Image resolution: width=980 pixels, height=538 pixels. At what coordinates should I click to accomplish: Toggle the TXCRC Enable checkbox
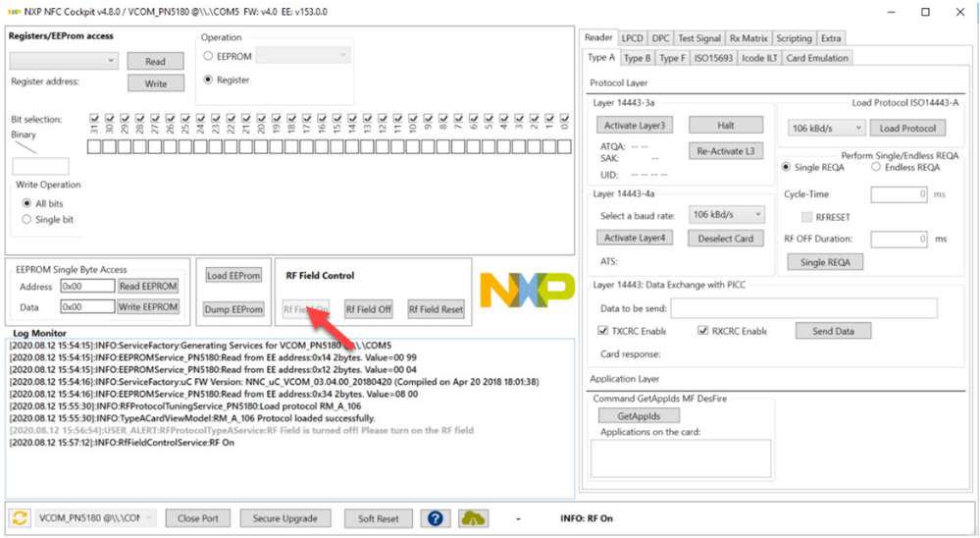[x=603, y=330]
